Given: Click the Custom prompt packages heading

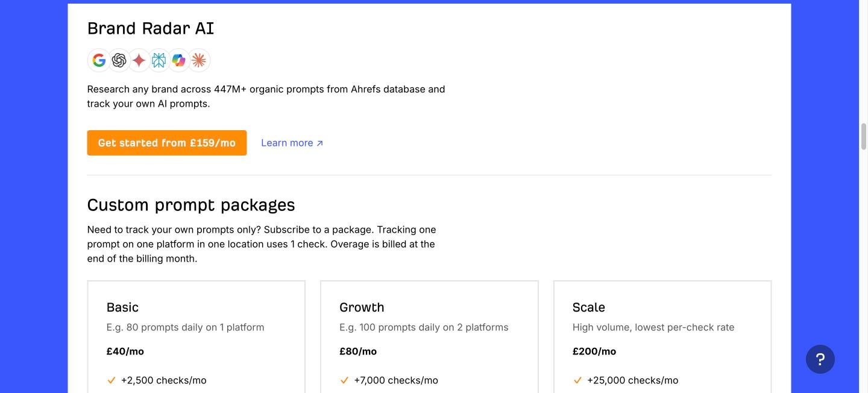Looking at the screenshot, I should click(191, 205).
